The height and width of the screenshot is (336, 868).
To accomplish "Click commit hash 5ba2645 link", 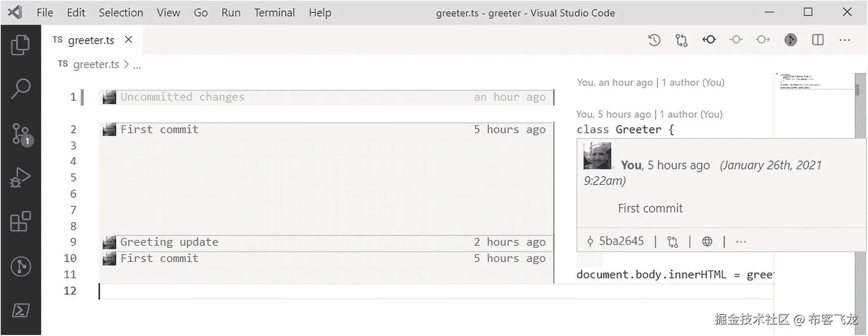I will (621, 241).
